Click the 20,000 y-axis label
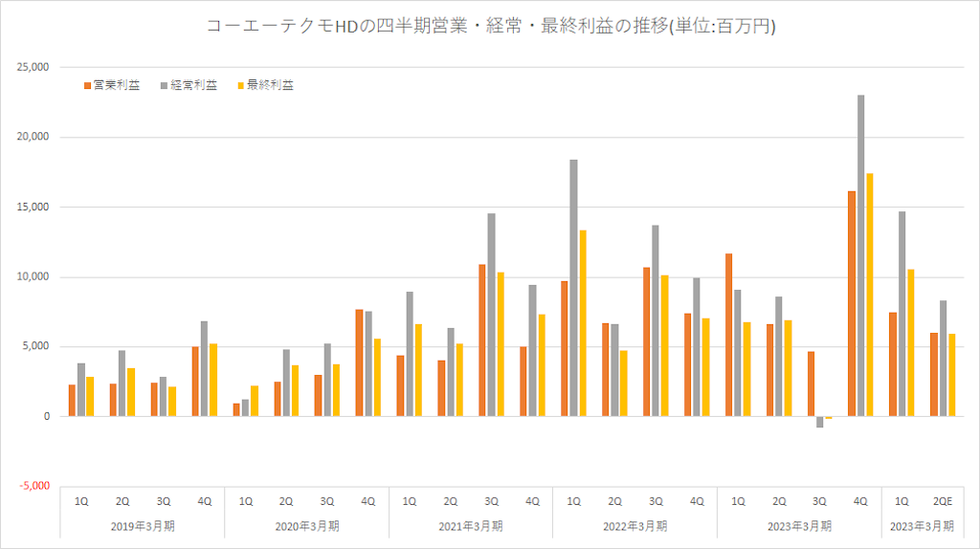Viewport: 980px width, 549px height. [x=33, y=137]
